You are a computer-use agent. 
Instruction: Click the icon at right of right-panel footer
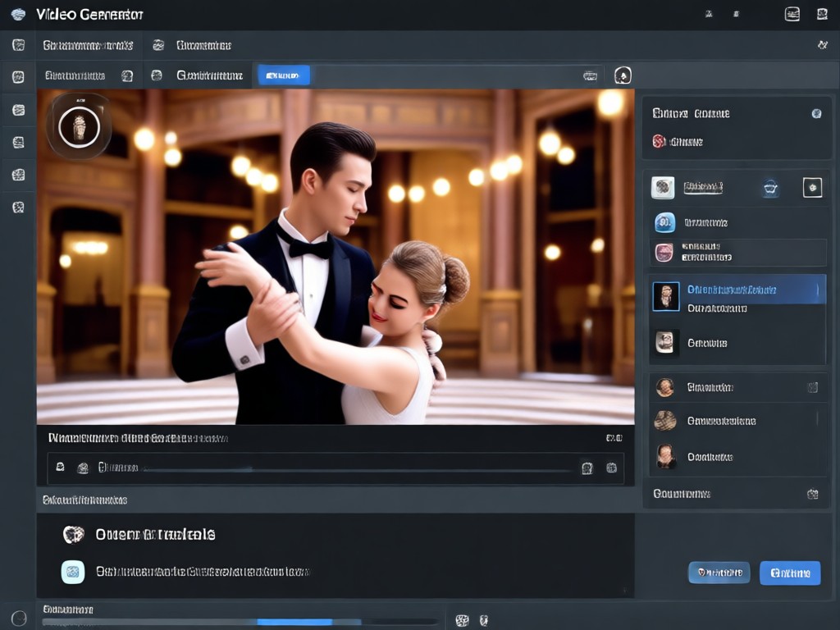(812, 494)
